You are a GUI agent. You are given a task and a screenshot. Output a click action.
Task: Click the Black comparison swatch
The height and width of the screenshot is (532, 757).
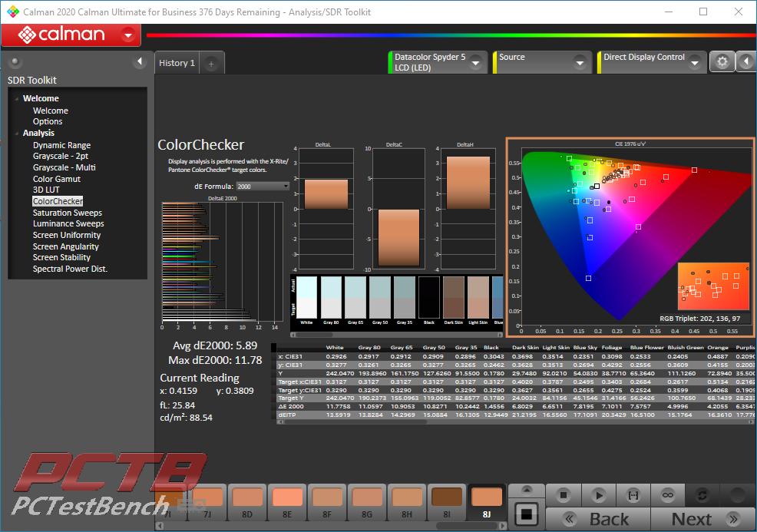429,297
